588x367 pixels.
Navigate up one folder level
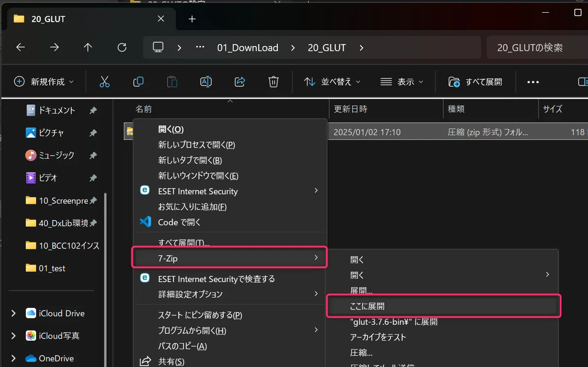point(88,48)
